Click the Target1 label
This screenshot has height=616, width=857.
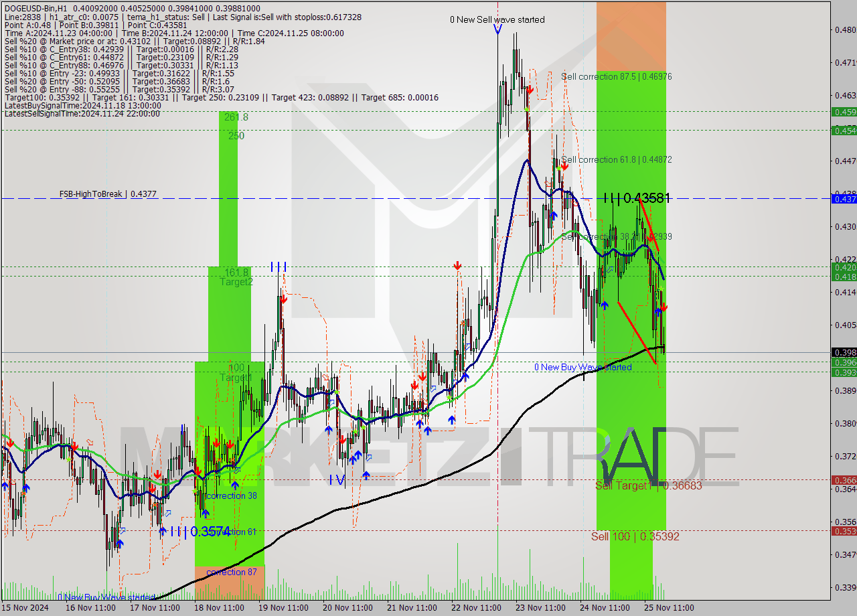click(236, 378)
